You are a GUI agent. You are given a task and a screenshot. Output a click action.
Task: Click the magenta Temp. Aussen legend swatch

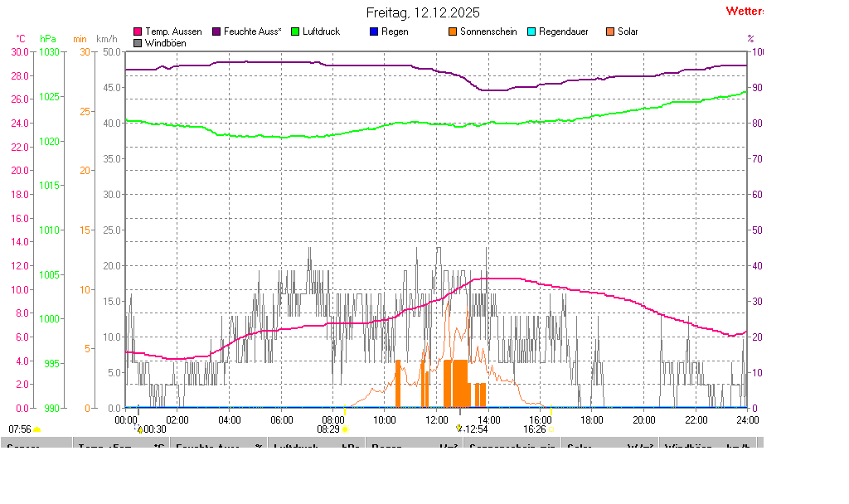click(138, 31)
